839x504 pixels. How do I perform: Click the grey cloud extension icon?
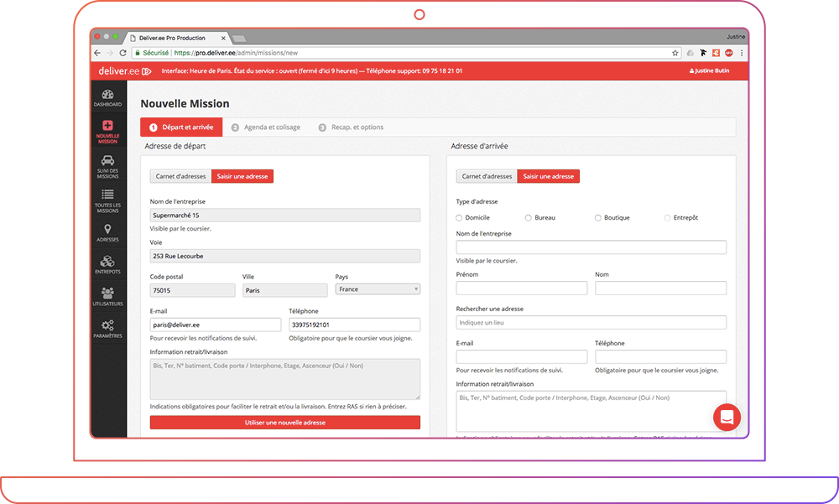[690, 53]
